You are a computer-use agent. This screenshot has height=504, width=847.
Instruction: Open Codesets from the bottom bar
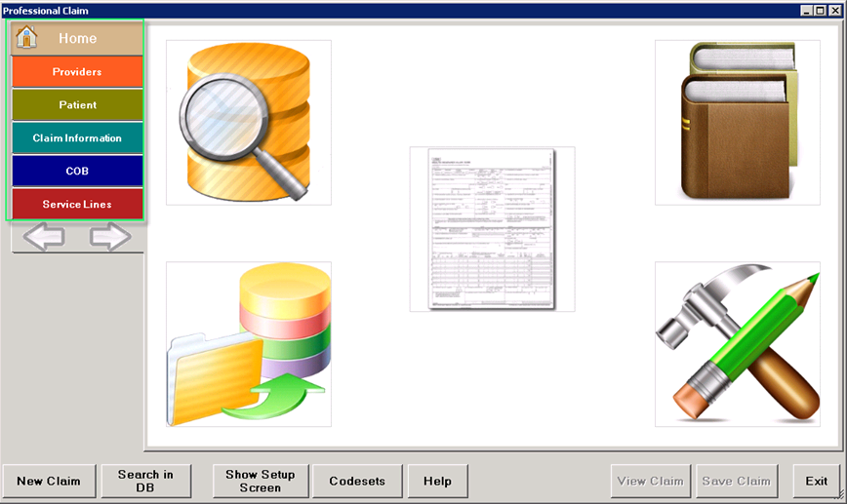pyautogui.click(x=357, y=481)
